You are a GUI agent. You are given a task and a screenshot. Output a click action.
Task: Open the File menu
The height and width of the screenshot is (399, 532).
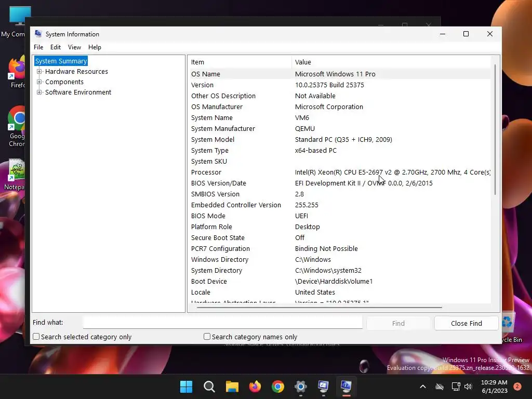[38, 47]
